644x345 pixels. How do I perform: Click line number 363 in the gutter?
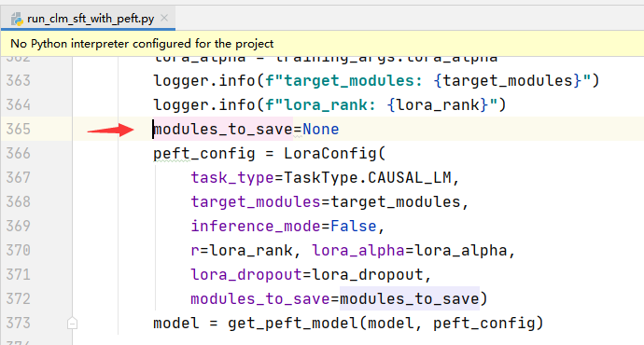[19, 81]
